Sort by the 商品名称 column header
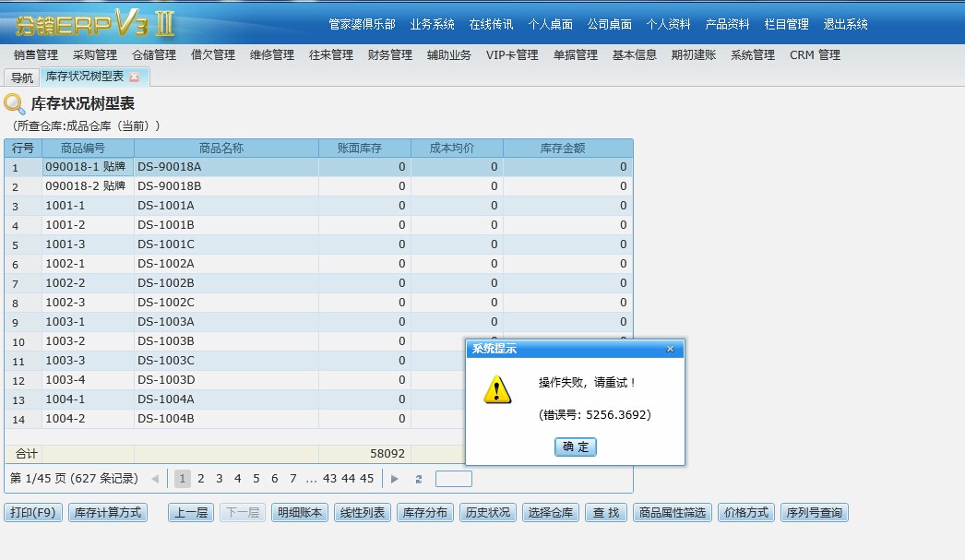965x560 pixels. (226, 149)
